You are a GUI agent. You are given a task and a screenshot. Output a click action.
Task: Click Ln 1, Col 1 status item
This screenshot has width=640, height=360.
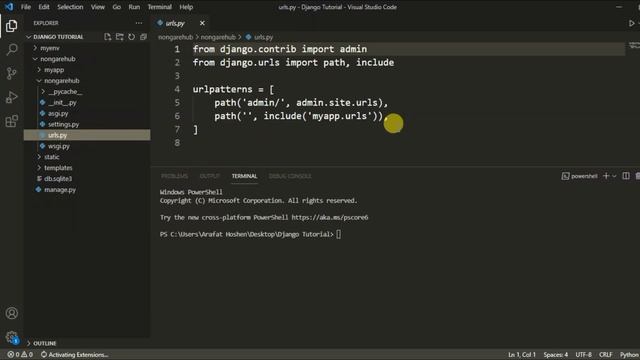point(522,355)
